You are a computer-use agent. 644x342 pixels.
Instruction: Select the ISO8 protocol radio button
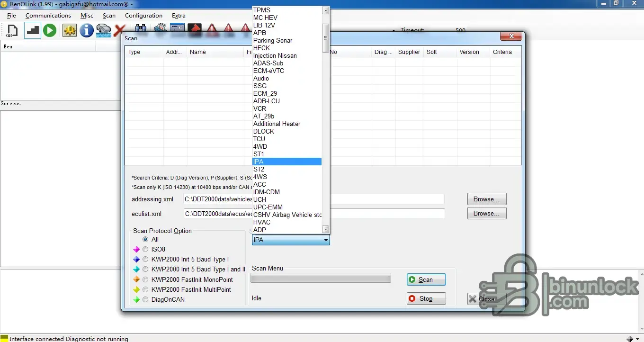click(146, 249)
